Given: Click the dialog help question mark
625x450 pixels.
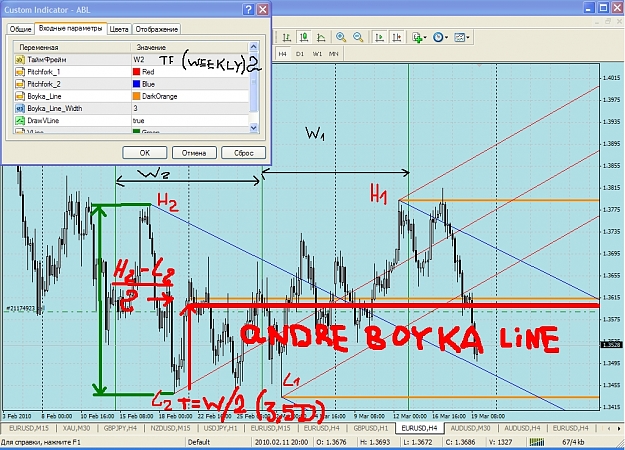Looking at the screenshot, I should pos(248,10).
